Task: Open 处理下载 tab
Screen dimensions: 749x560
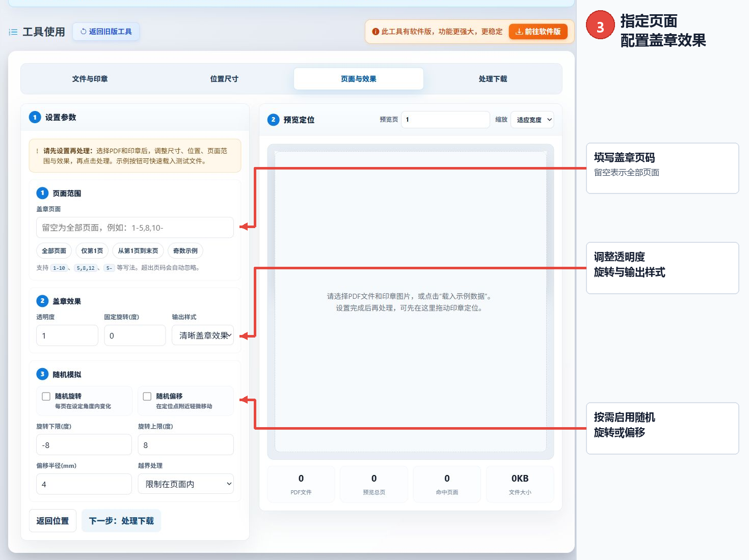Action: pyautogui.click(x=493, y=79)
